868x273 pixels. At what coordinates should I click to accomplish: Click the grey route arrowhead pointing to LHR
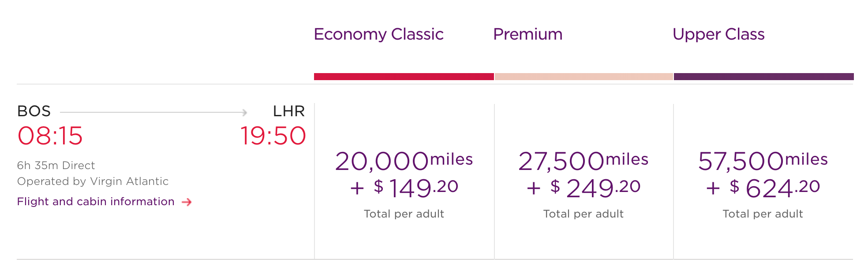pos(244,113)
